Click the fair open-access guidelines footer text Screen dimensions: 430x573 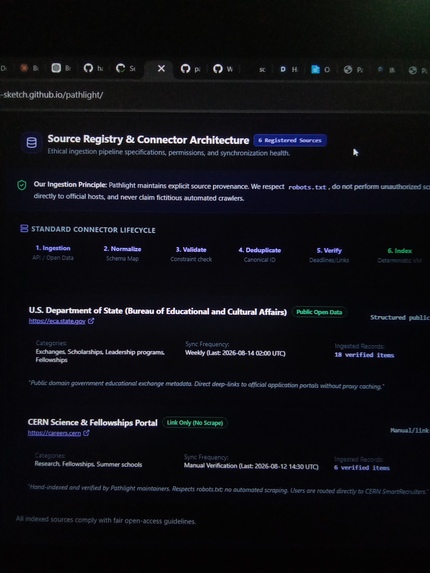click(106, 520)
